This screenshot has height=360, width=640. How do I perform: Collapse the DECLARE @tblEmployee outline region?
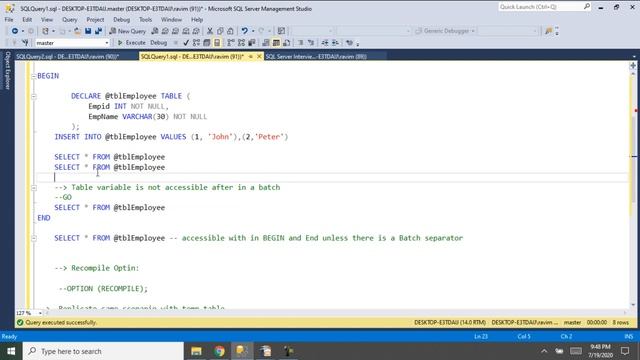[x=34, y=96]
